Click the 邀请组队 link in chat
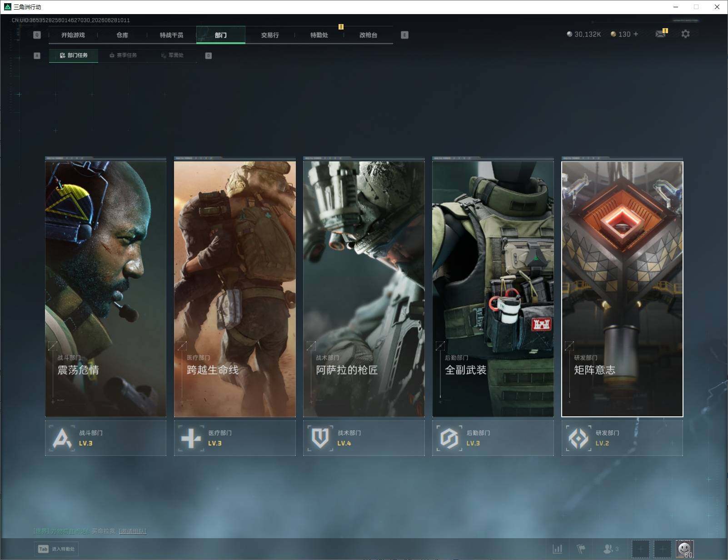 click(133, 531)
